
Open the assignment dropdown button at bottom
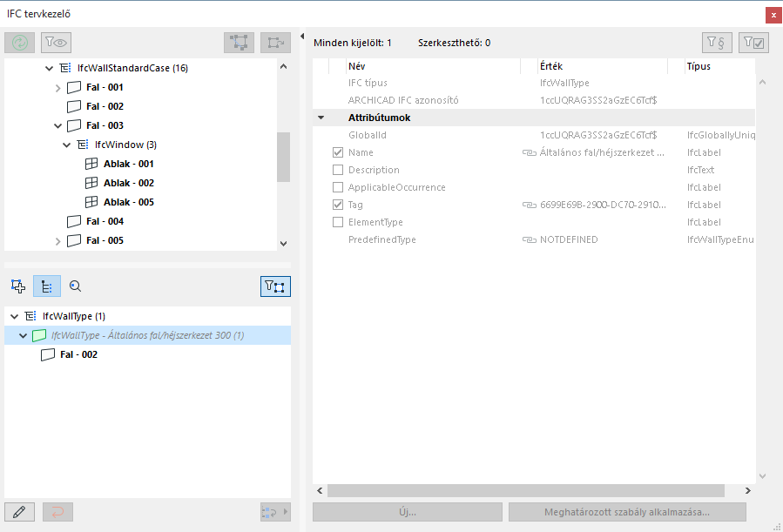click(x=275, y=512)
